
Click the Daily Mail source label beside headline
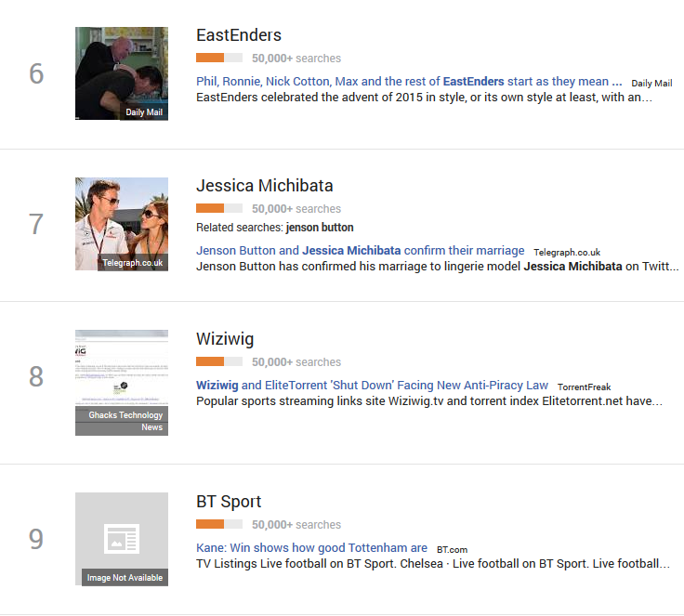coord(651,84)
